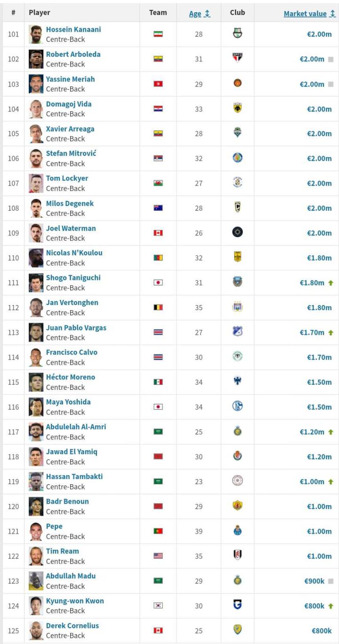Viewport: 339px width, 644px height.
Task: Click the club crest in Tim Ream's row
Action: click(237, 556)
